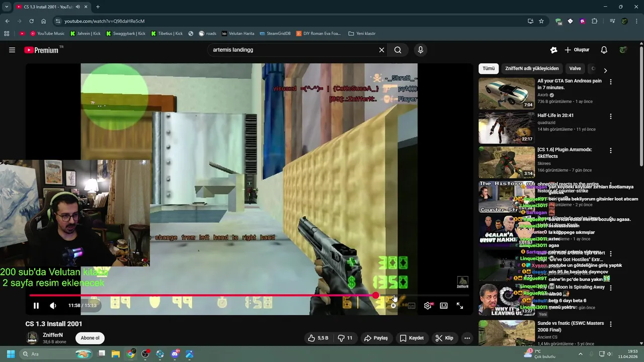Seek using the red progress bar scrubber
The width and height of the screenshot is (644, 362).
(x=376, y=296)
